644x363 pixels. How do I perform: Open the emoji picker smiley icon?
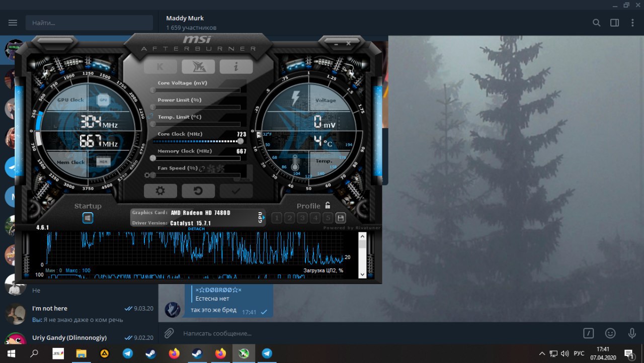pyautogui.click(x=610, y=333)
